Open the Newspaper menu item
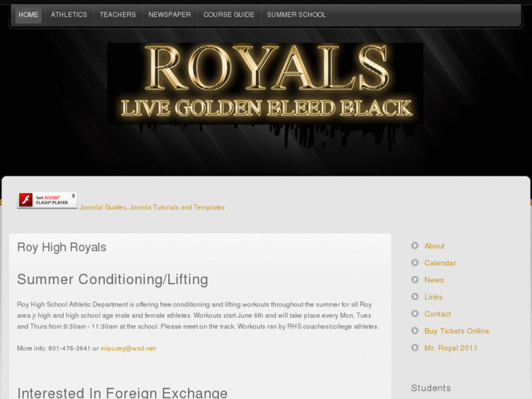Image resolution: width=532 pixels, height=399 pixels. point(170,15)
